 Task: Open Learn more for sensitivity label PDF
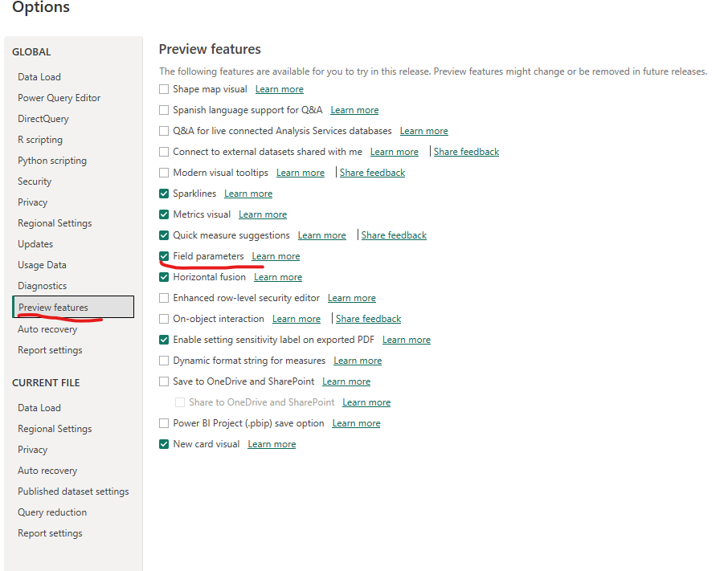point(407,340)
